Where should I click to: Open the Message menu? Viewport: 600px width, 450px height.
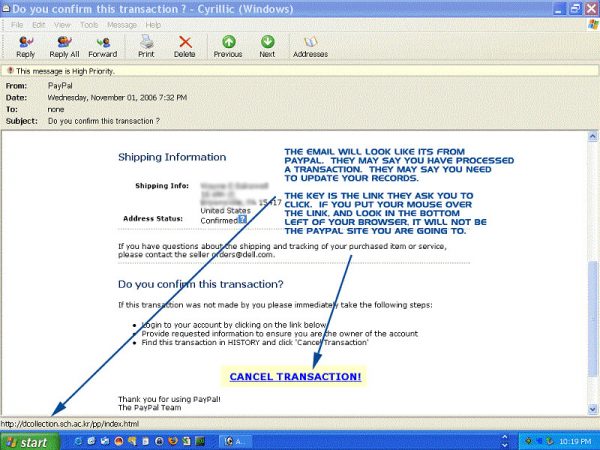(123, 24)
